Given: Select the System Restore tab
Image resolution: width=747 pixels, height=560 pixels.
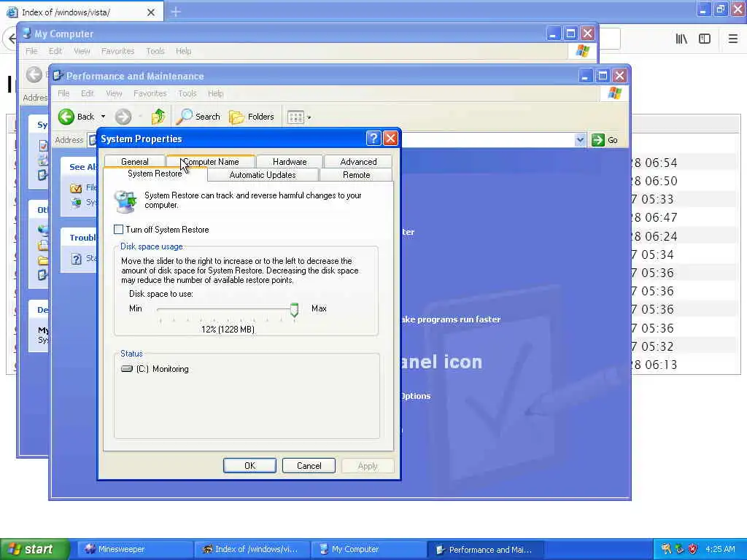Looking at the screenshot, I should [155, 174].
